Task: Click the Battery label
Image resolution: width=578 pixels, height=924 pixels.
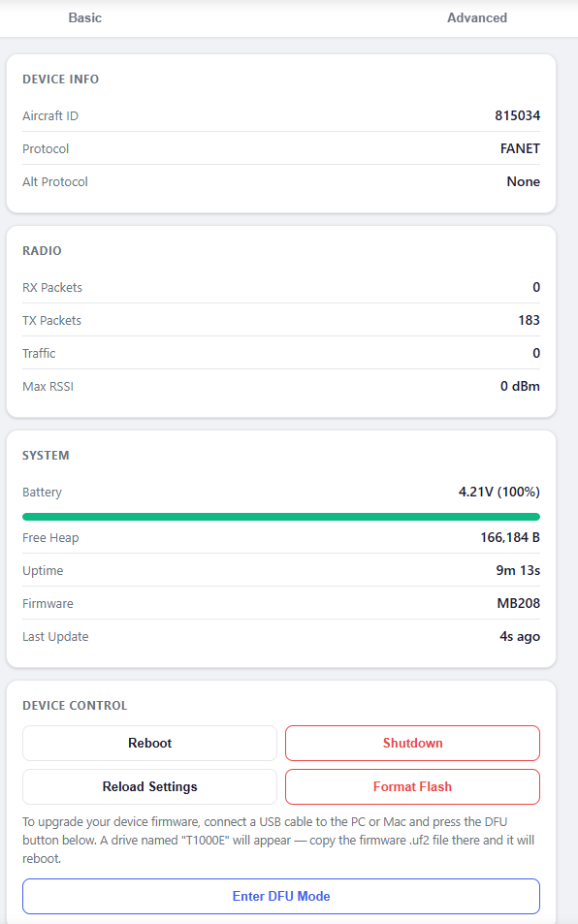Action: pyautogui.click(x=42, y=492)
